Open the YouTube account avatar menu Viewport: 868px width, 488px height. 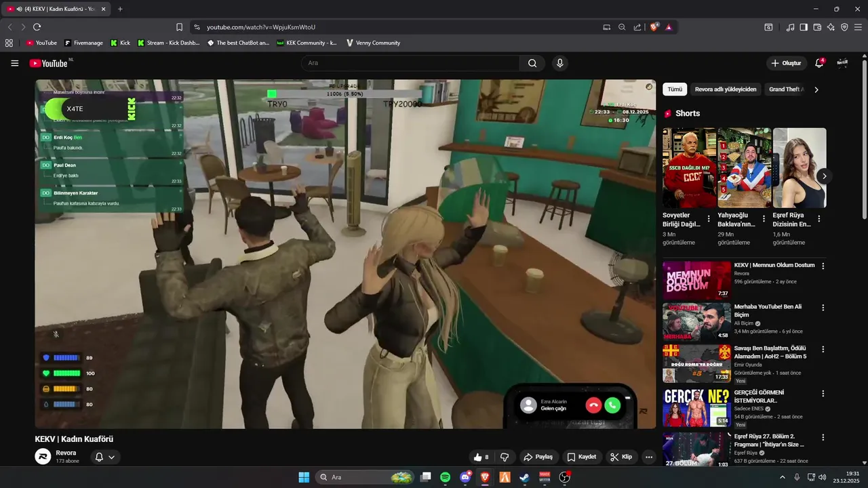pyautogui.click(x=842, y=62)
